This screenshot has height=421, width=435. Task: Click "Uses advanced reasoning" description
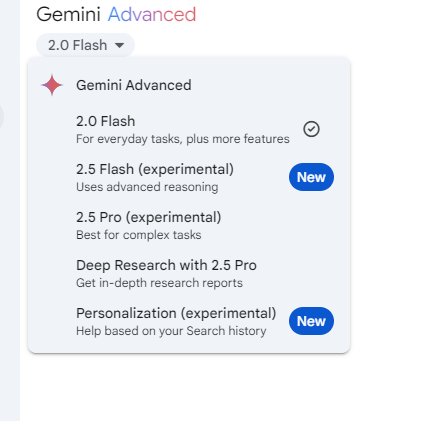147,187
